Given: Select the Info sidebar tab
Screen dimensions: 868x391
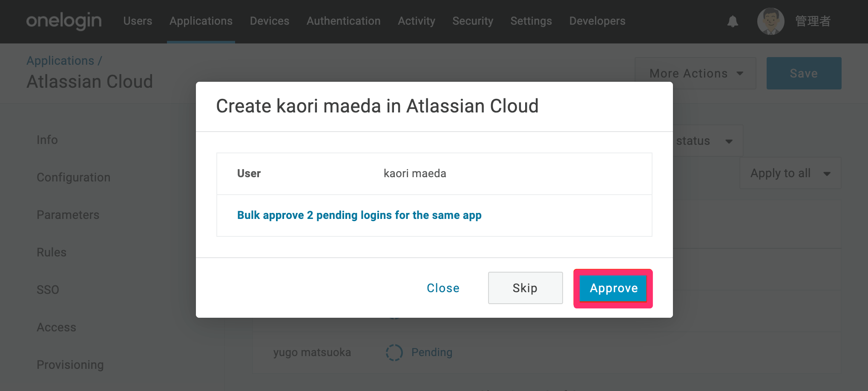Looking at the screenshot, I should (x=47, y=140).
